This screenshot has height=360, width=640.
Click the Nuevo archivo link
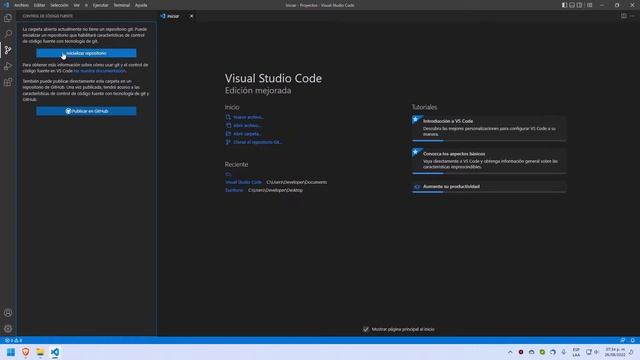(x=249, y=117)
